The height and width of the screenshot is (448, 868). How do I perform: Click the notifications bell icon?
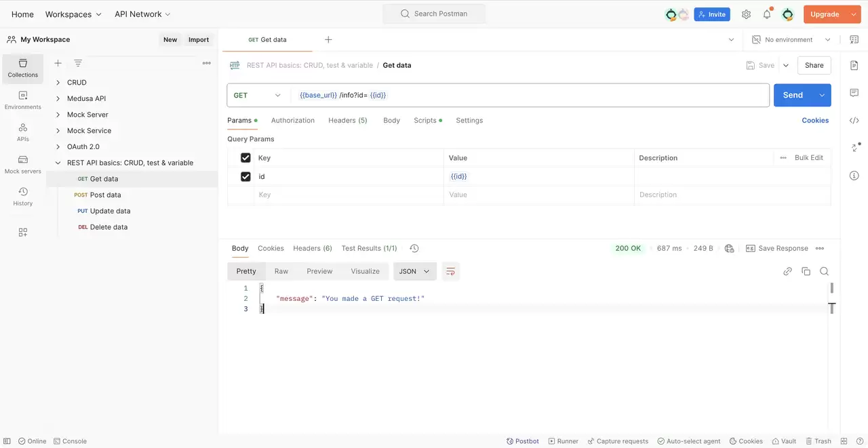click(x=767, y=14)
